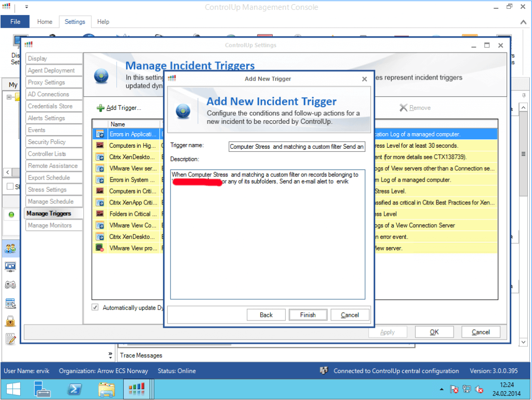Screen dimensions: 532x400
Task: Click inside the Trigger name field
Action: tap(296, 147)
